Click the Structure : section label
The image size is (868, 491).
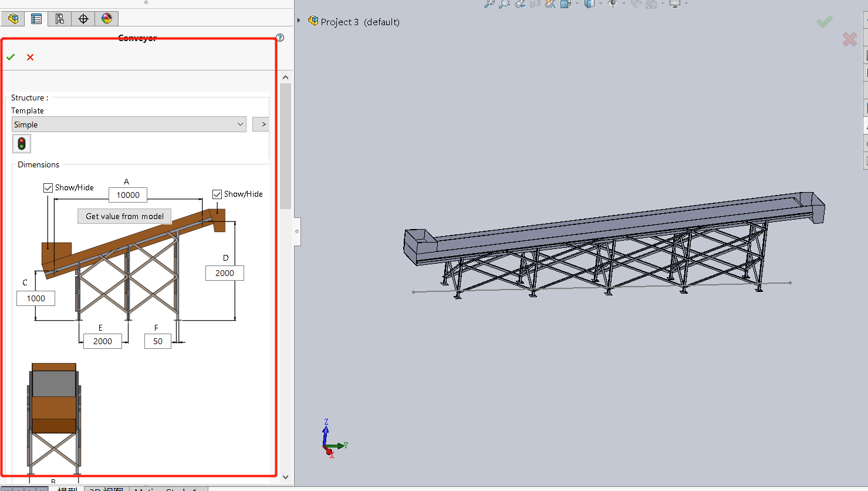(x=29, y=97)
